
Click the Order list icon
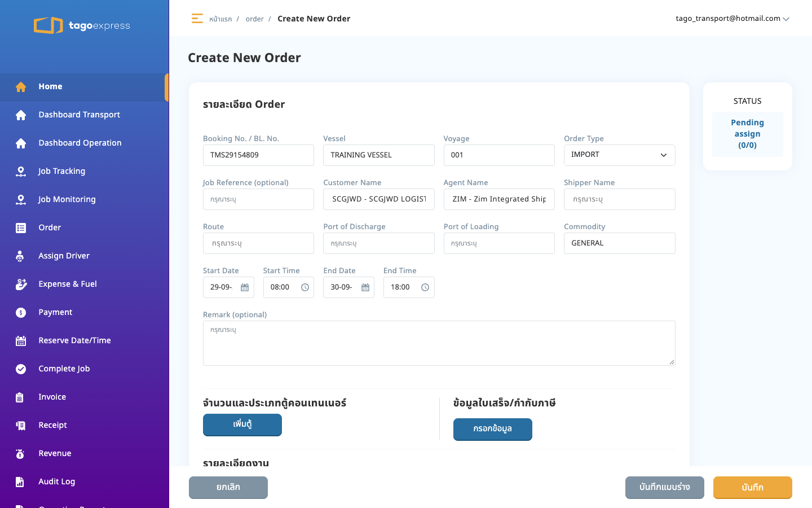coord(21,228)
